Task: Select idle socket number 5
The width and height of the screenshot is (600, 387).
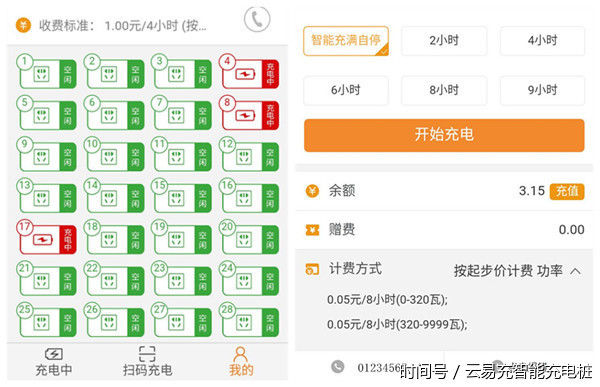Action: (x=47, y=113)
